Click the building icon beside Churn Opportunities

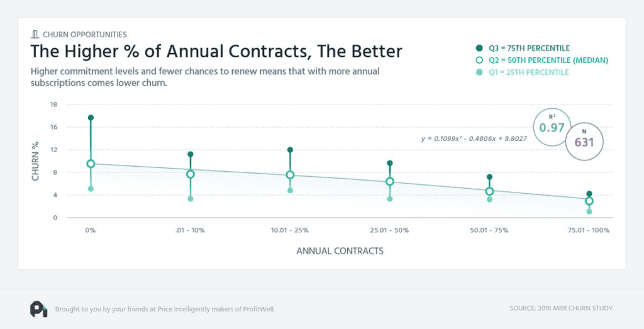tap(35, 35)
